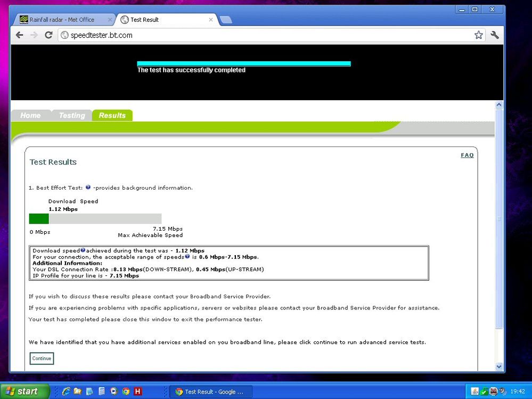Click the help icon after range of speeds
This screenshot has height=399, width=532.
pos(187,256)
